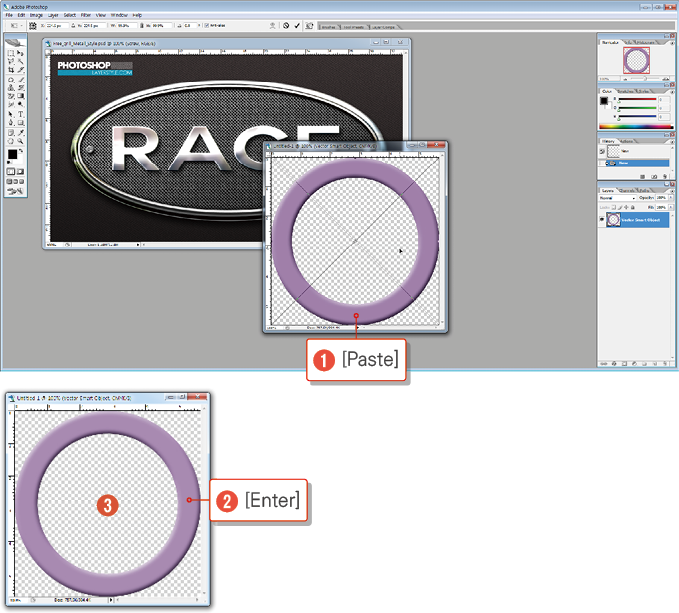The width and height of the screenshot is (679, 613).
Task: Toggle the Anti-alias checkbox
Action: click(207, 26)
